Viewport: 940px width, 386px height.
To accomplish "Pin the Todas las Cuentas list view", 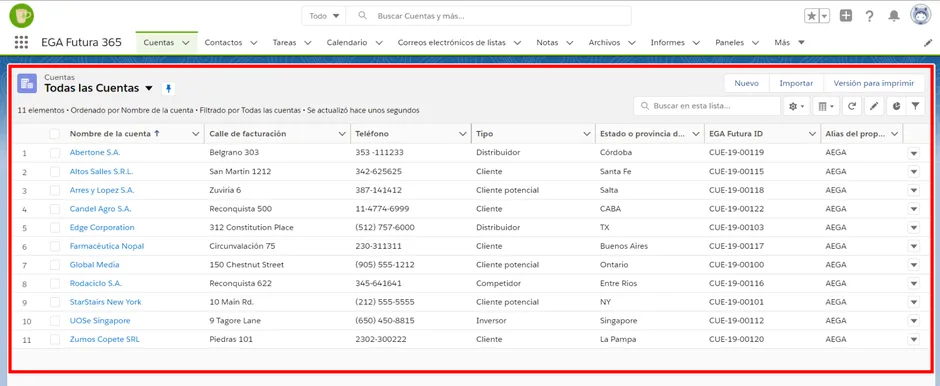I will (168, 89).
